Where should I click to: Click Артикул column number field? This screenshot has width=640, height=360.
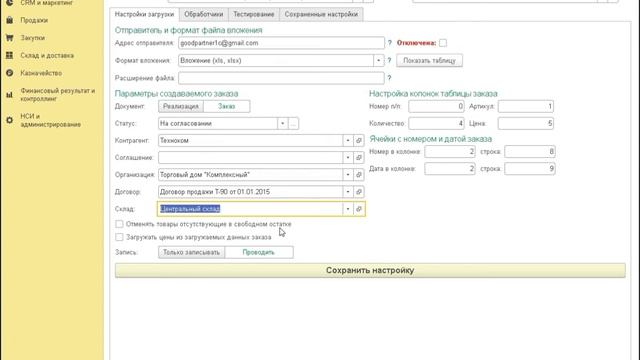point(526,106)
